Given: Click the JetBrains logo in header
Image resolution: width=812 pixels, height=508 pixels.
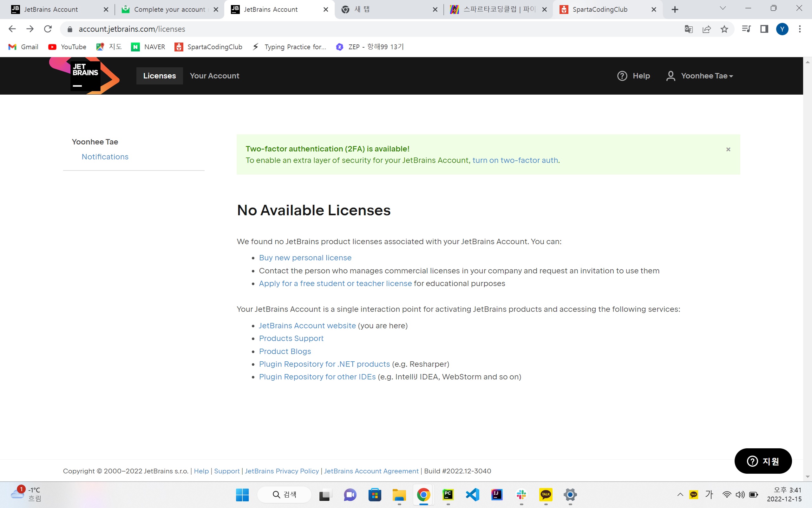Looking at the screenshot, I should pyautogui.click(x=85, y=76).
